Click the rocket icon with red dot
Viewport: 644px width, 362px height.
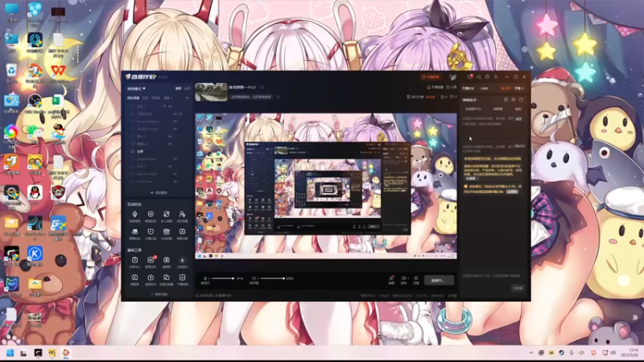click(x=391, y=278)
